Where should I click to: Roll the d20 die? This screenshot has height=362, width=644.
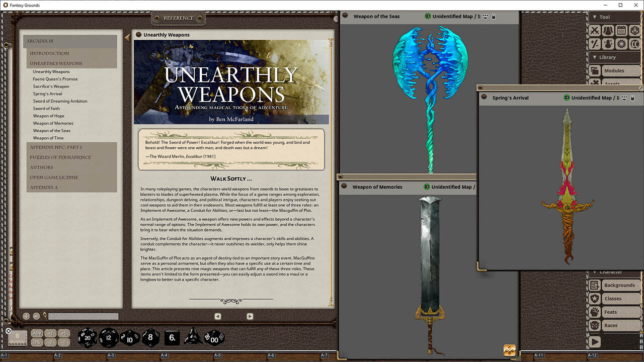(87, 337)
